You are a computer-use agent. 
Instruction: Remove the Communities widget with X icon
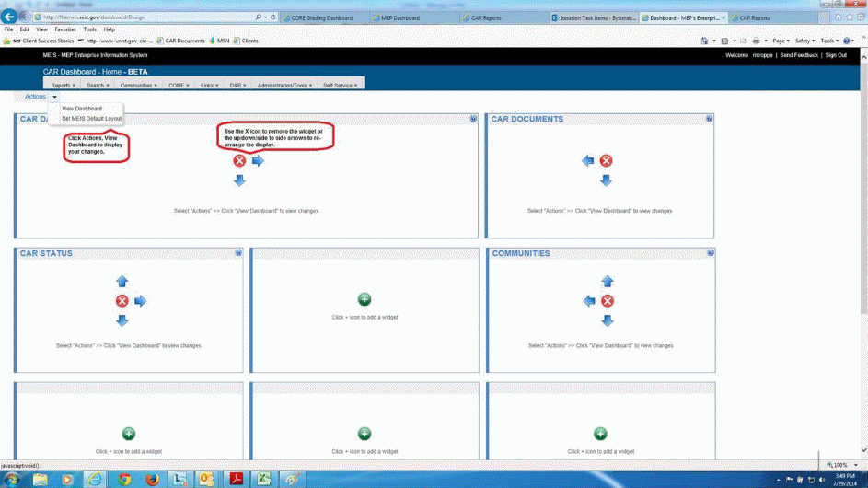[x=608, y=301]
